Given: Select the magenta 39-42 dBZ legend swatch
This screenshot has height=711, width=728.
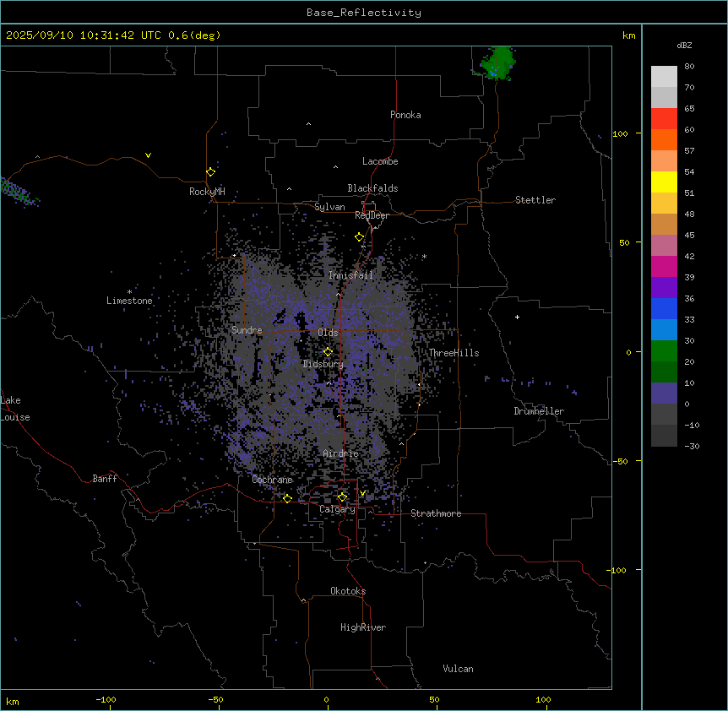Looking at the screenshot, I should [664, 266].
